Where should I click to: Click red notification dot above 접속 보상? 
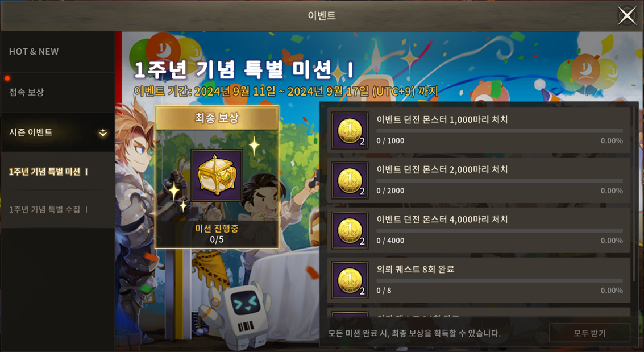pos(7,78)
